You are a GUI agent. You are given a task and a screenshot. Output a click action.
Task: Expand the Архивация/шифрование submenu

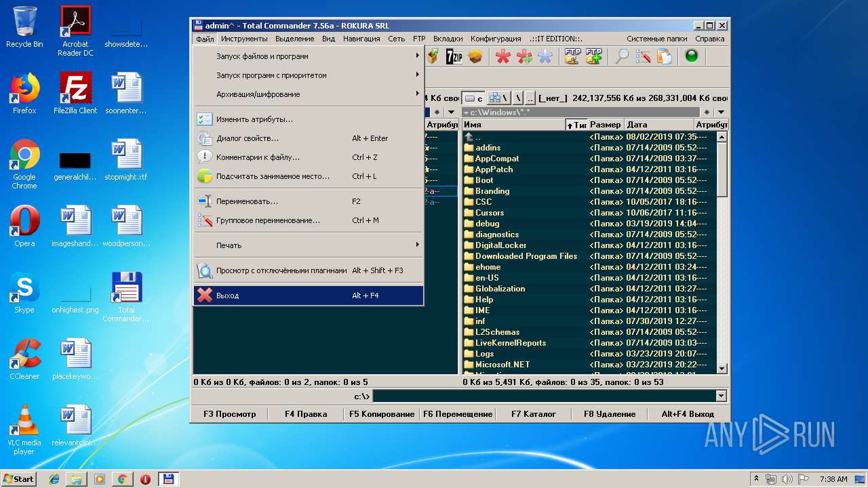pos(309,94)
